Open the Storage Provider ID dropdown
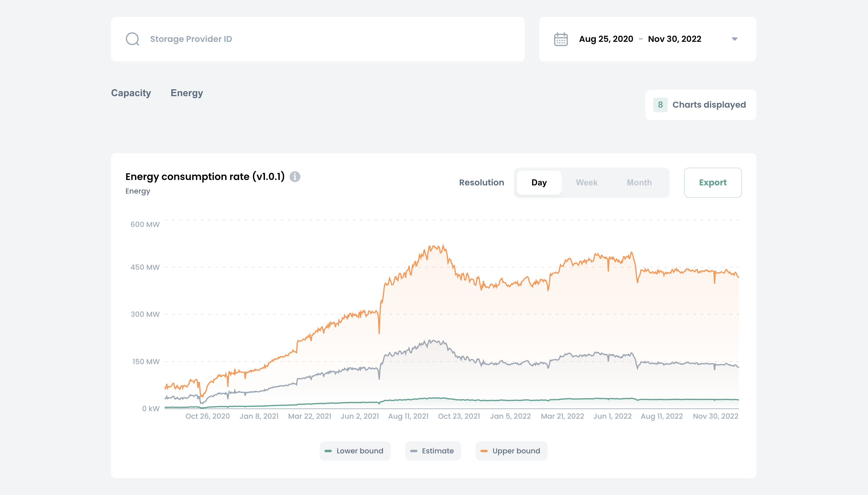 [x=318, y=39]
